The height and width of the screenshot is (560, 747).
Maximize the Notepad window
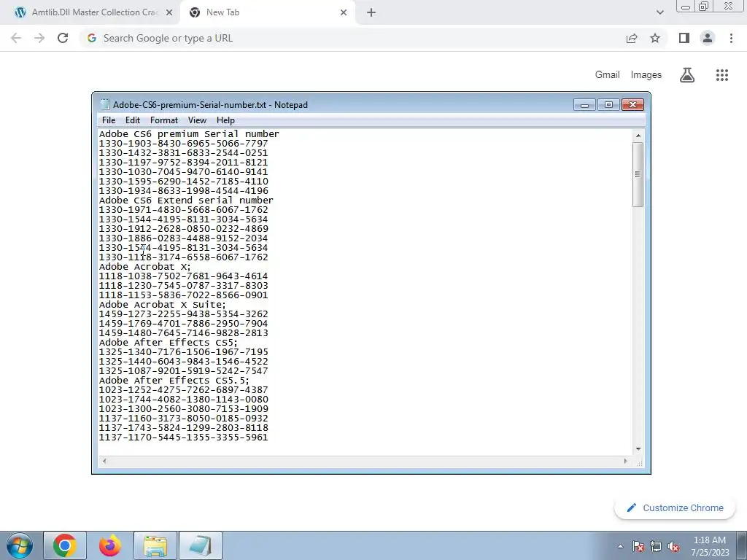pyautogui.click(x=608, y=105)
